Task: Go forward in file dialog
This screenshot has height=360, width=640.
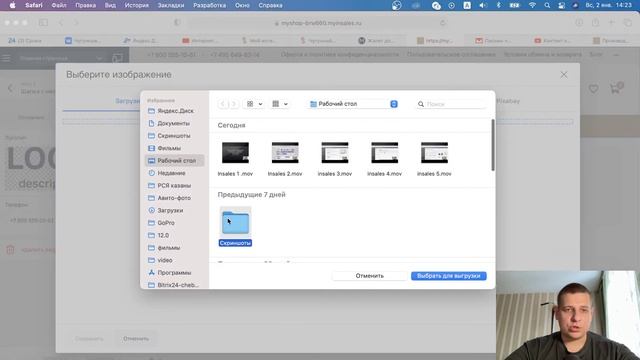Action: tap(234, 104)
